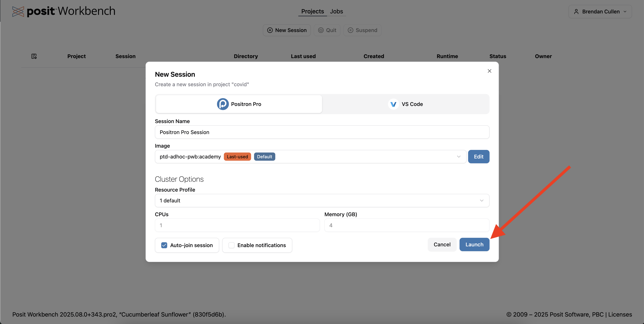This screenshot has height=324, width=644.
Task: Select the VS Code editor tab
Action: [x=406, y=104]
